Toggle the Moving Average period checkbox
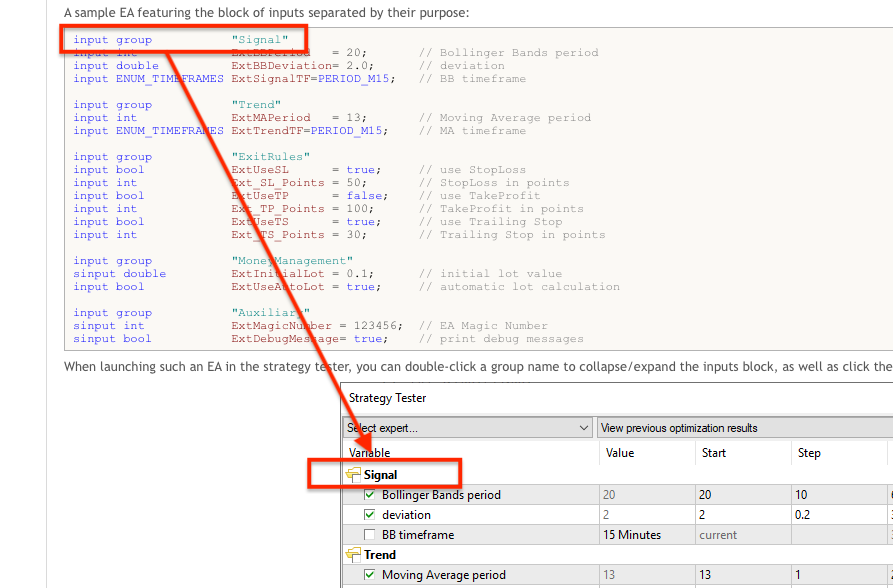 [x=370, y=574]
